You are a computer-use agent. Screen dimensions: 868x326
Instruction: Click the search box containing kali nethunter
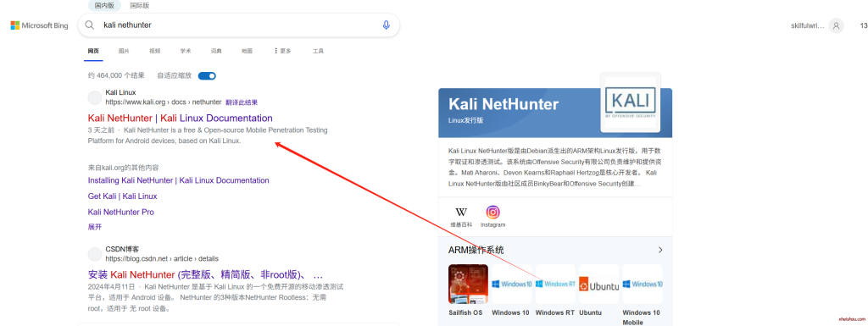click(238, 25)
